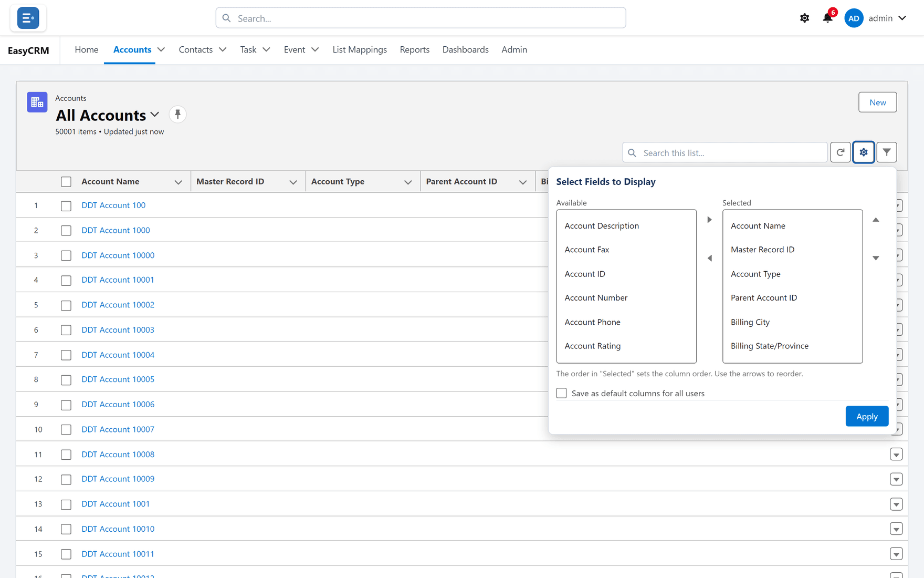The width and height of the screenshot is (924, 578).
Task: Move selected field up with up arrow
Action: click(x=876, y=220)
